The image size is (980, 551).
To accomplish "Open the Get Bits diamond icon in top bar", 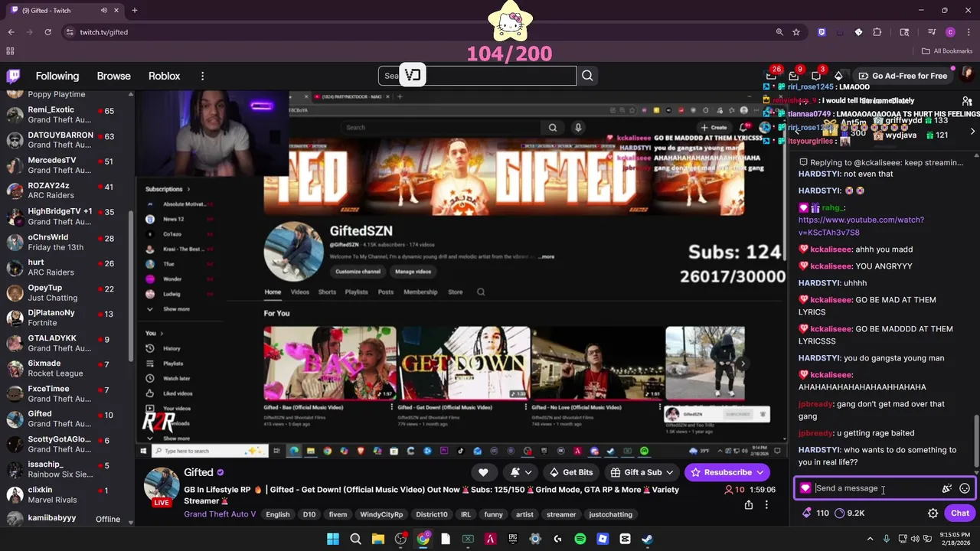I will point(838,76).
